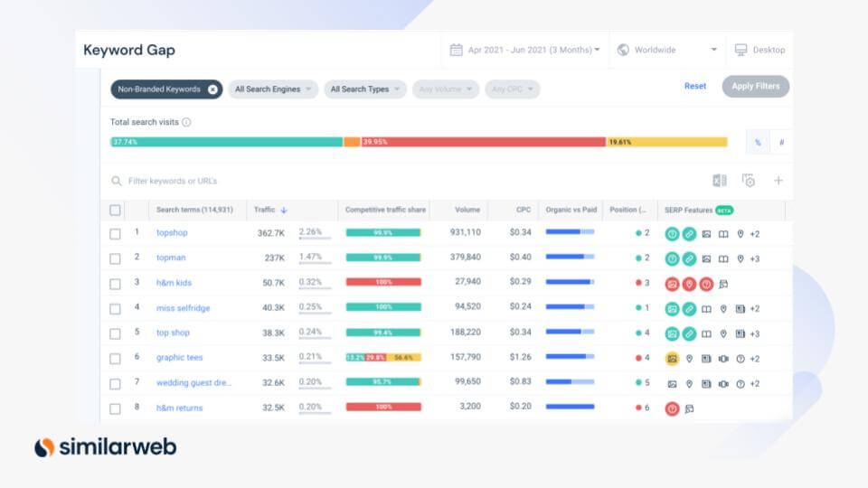
Task: Click the green link SERP icon in topman row
Action: click(689, 259)
